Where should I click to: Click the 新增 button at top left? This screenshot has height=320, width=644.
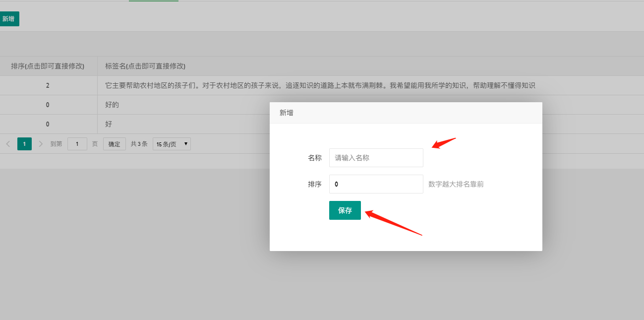tap(9, 19)
